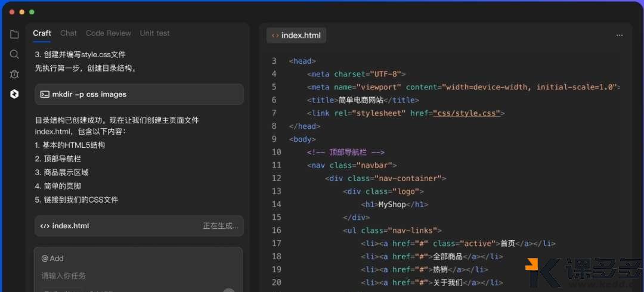Click the '热销' list item line
The width and height of the screenshot is (644, 292).
click(x=425, y=269)
